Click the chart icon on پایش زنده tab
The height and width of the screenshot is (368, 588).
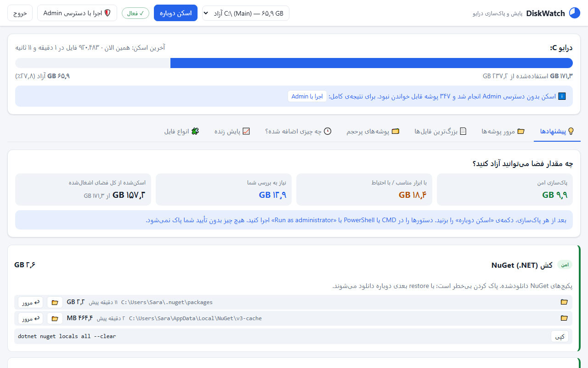pyautogui.click(x=246, y=131)
